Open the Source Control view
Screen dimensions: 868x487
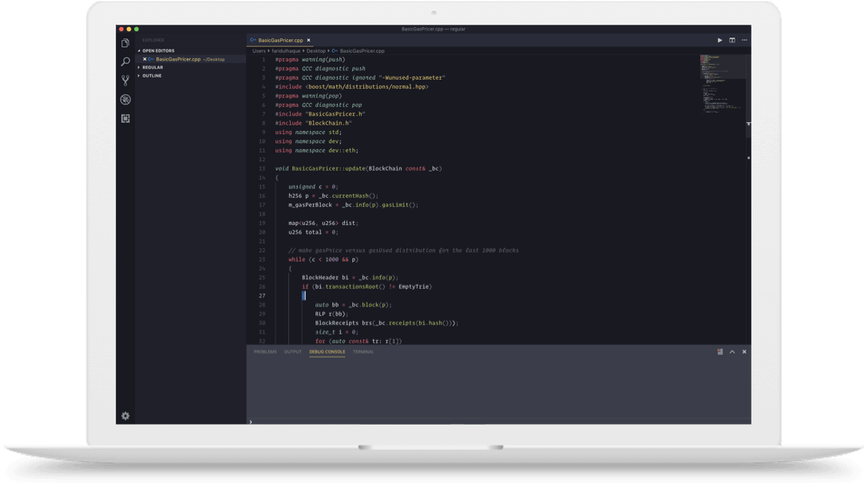pyautogui.click(x=125, y=81)
